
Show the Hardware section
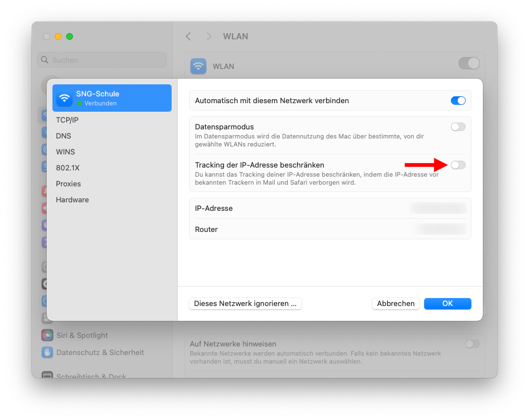[x=72, y=200]
